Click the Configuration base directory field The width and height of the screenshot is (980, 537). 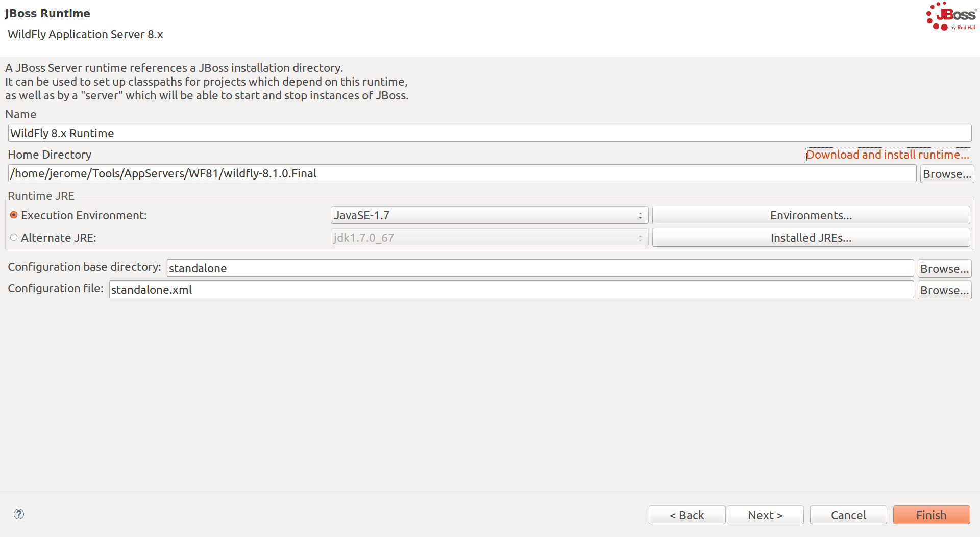click(540, 268)
